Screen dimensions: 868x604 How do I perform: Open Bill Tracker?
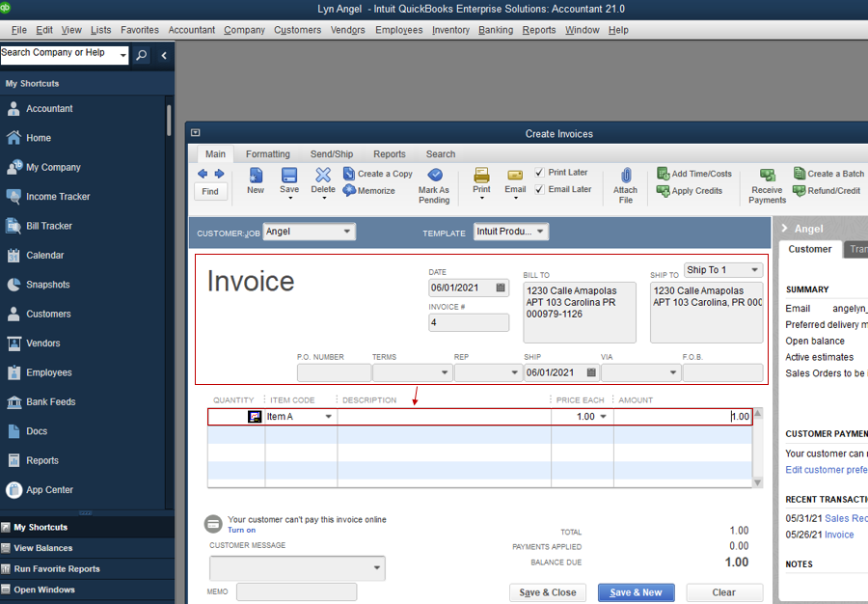click(40, 226)
